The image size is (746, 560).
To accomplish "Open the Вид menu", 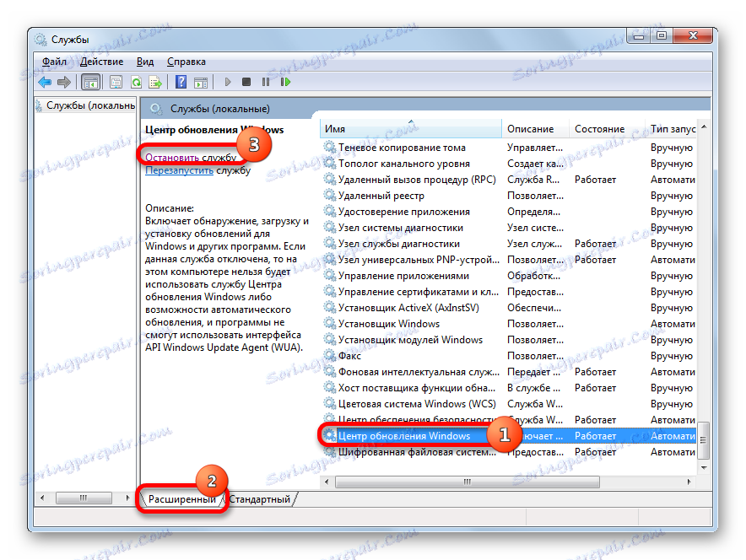I will (145, 62).
